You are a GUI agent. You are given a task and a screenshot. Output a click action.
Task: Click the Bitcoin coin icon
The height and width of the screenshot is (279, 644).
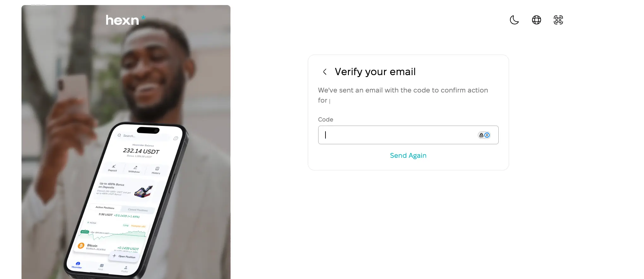pyautogui.click(x=81, y=246)
